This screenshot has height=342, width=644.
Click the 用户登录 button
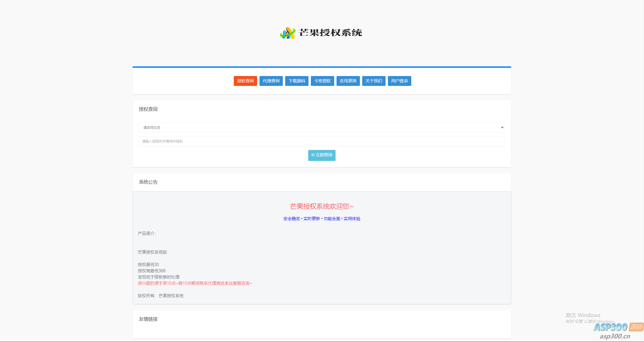click(399, 81)
